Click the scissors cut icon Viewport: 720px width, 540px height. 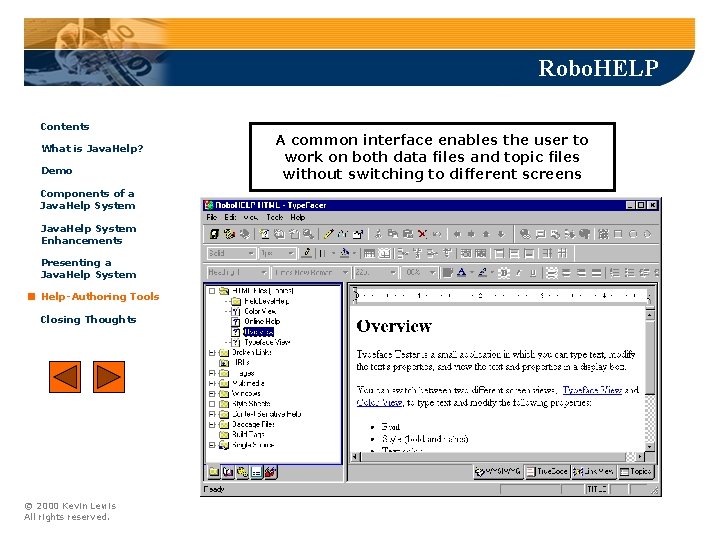pyautogui.click(x=378, y=234)
